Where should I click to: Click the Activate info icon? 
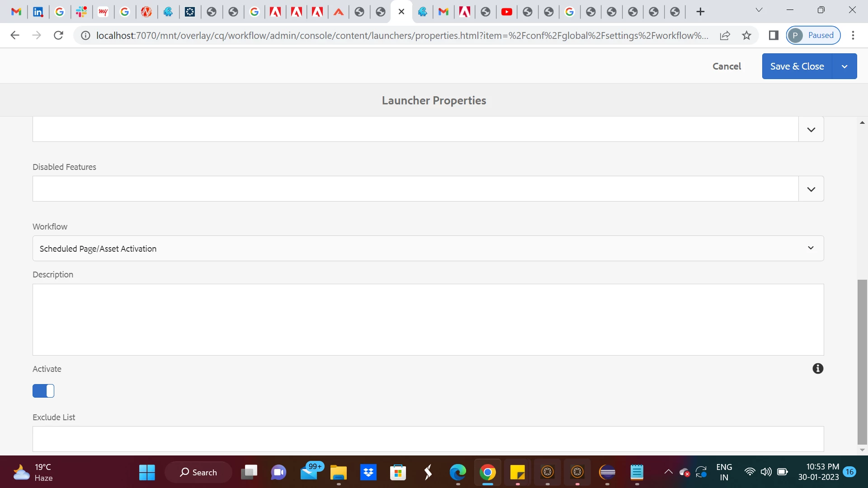click(818, 369)
